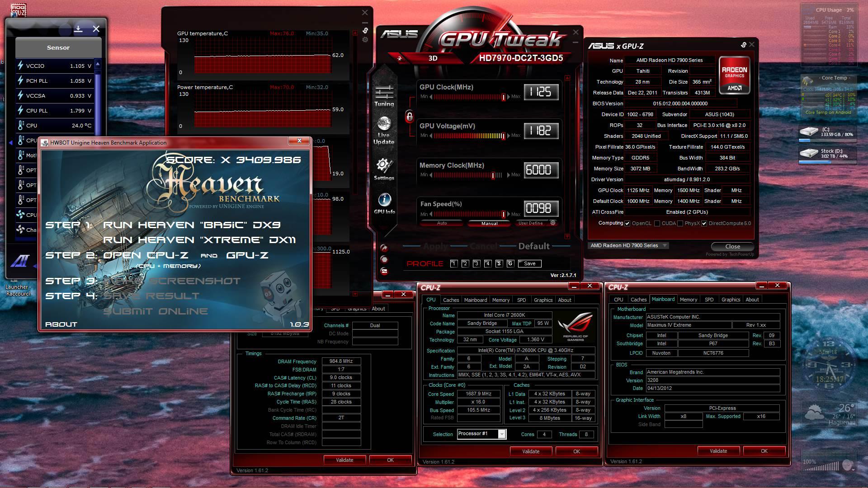Click the Memory Clock slider Min arrow

431,175
